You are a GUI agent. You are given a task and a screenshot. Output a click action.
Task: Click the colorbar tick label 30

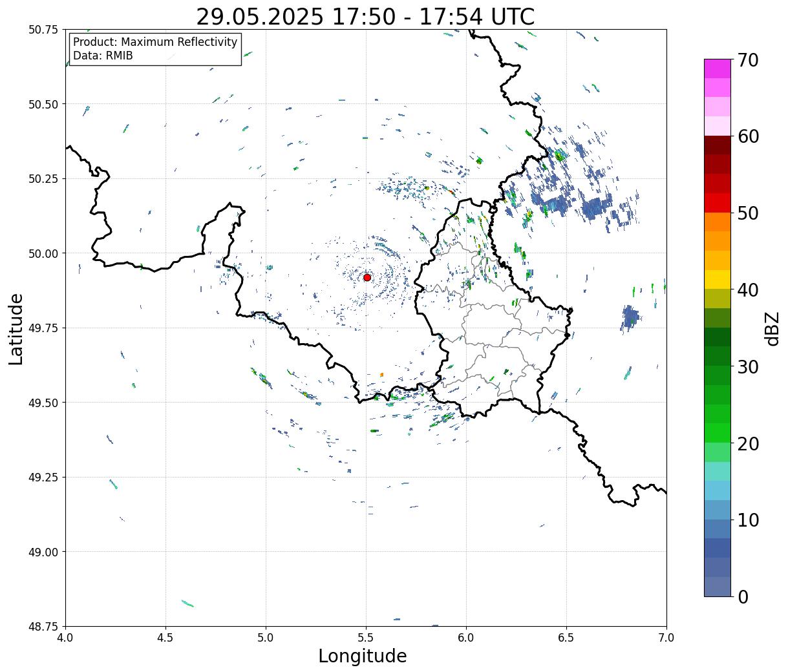click(x=747, y=366)
